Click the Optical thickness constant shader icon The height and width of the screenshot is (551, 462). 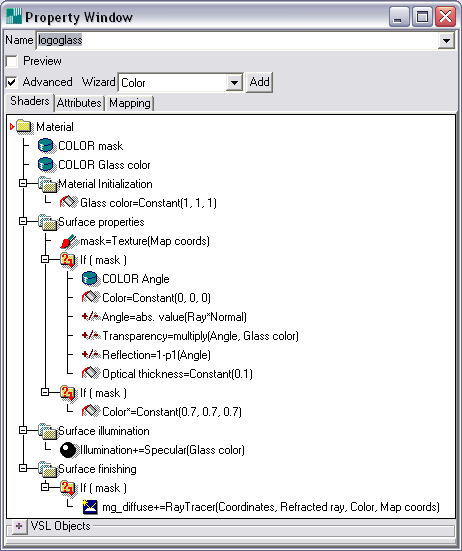click(x=90, y=374)
